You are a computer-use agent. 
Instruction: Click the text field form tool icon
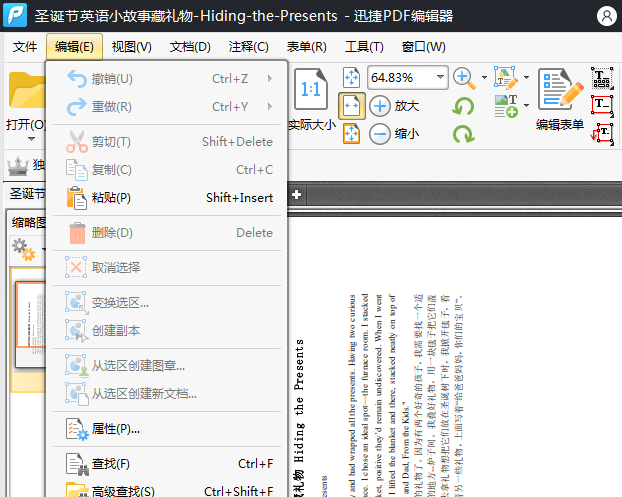coord(602,78)
